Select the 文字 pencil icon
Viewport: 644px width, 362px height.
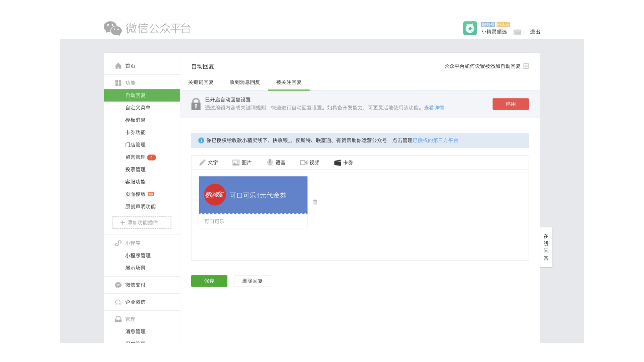202,163
